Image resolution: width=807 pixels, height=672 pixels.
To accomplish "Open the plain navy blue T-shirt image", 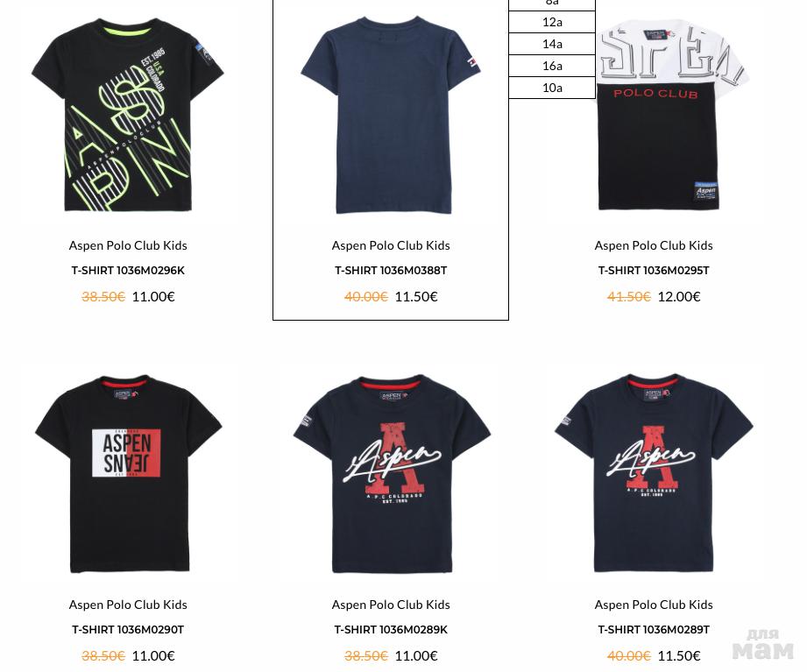I will [x=391, y=116].
